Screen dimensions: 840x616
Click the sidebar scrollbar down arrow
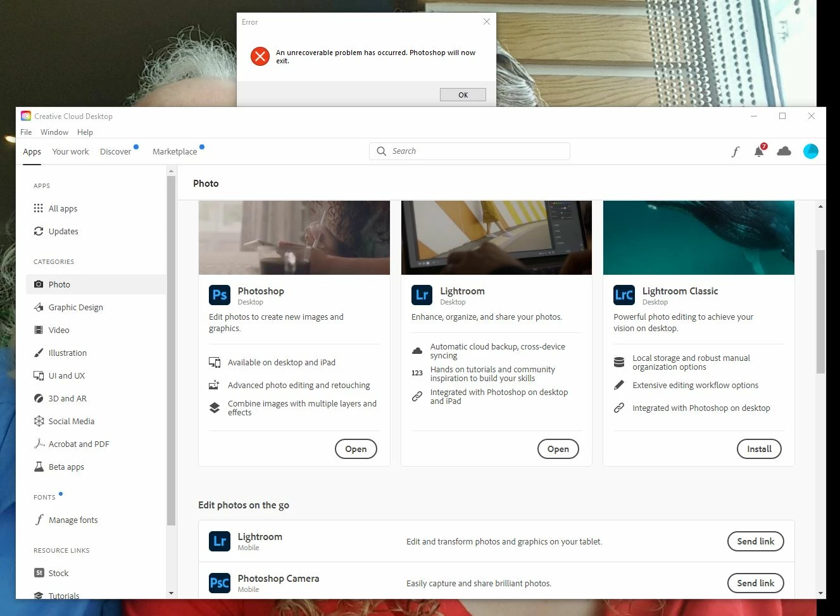coord(171,593)
